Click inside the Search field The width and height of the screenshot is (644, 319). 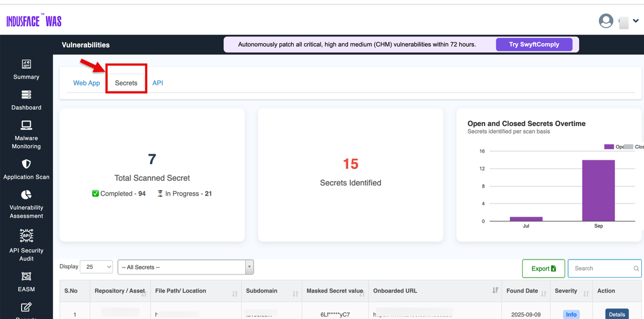599,268
